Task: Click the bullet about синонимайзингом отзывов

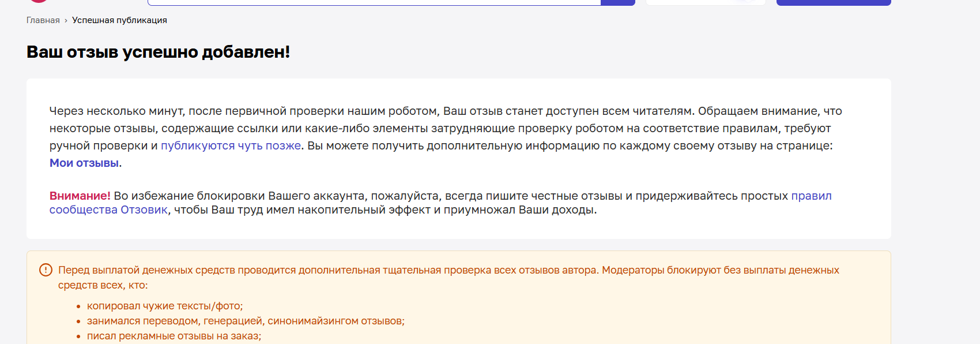Action: point(246,321)
